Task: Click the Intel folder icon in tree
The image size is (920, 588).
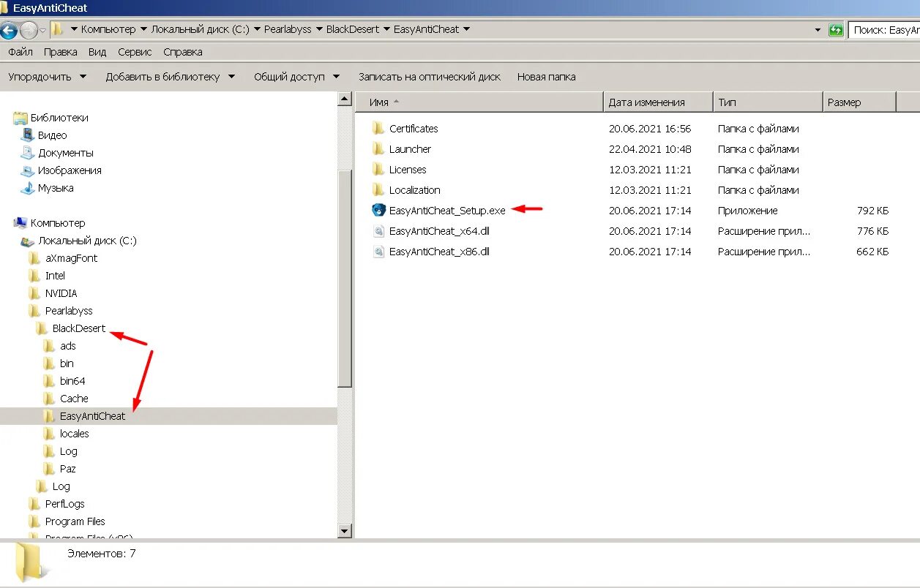Action: click(34, 276)
